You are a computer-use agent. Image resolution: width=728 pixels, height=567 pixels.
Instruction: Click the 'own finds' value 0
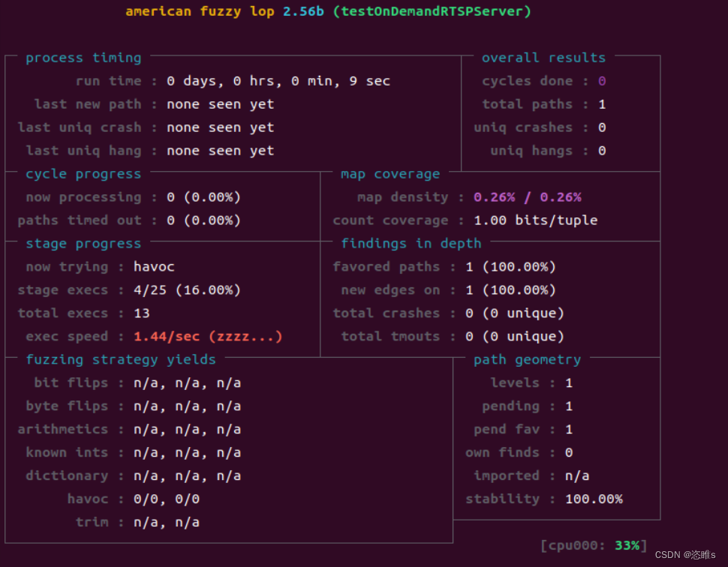[569, 453]
